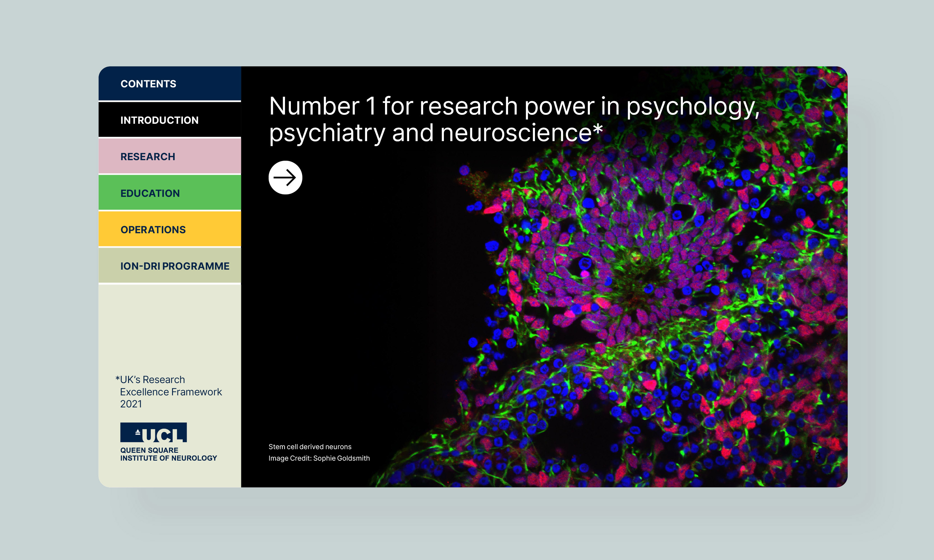Click the empty beige area of the sidebar
Viewport: 934px width, 560px height.
coord(170,328)
